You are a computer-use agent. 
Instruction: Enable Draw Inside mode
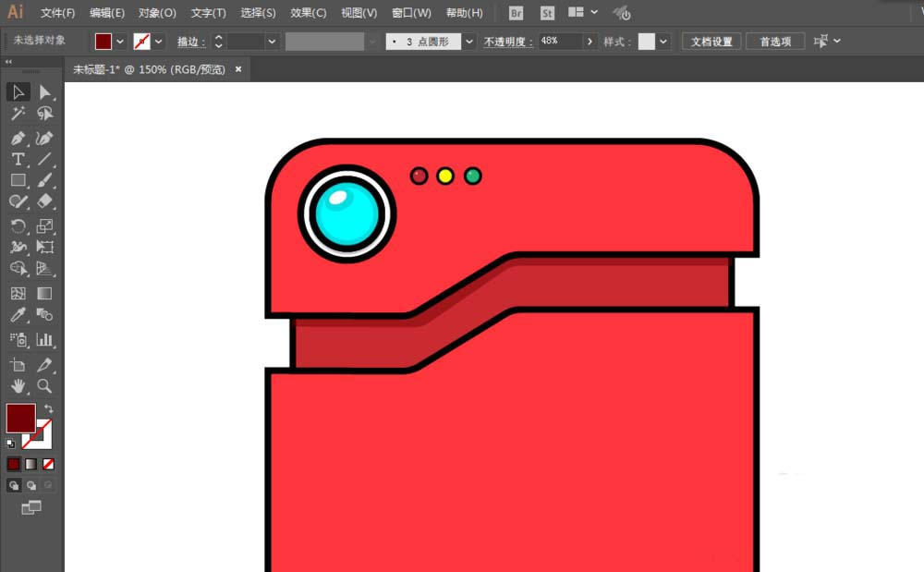[48, 485]
